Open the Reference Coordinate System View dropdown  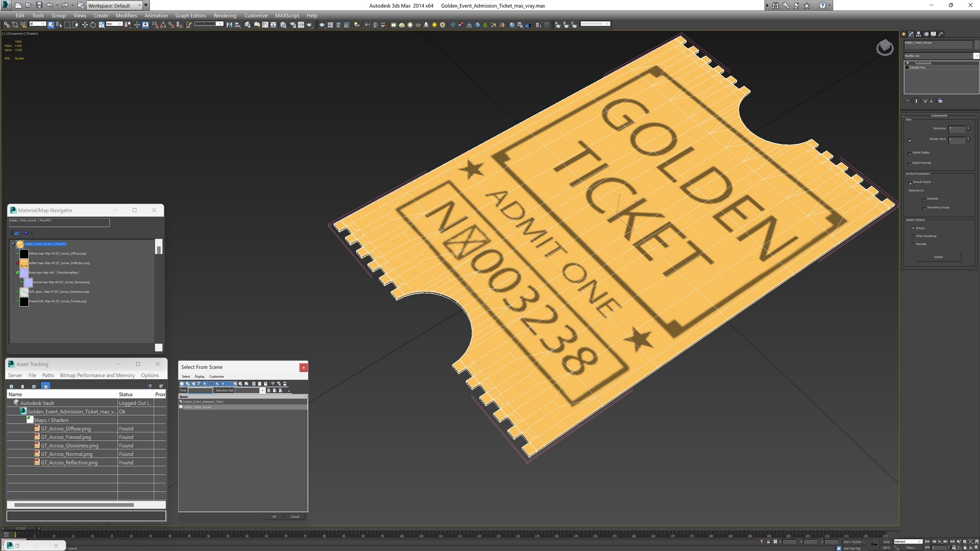114,24
